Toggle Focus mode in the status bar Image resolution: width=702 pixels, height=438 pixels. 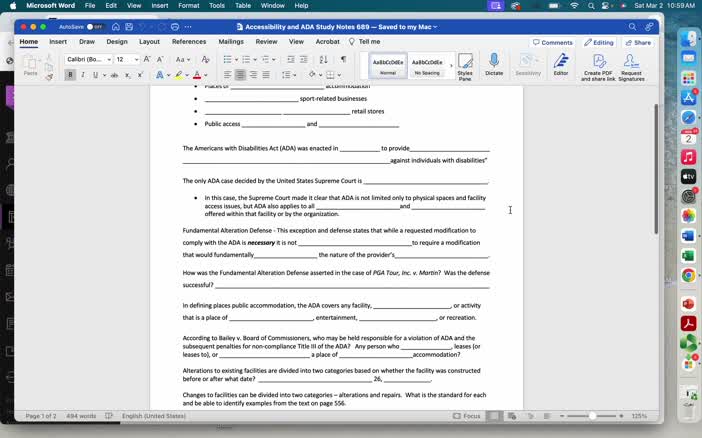coord(467,416)
